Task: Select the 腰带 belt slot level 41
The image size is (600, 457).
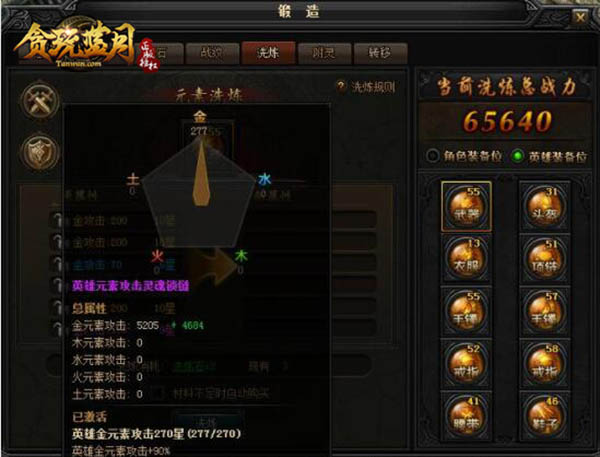Action: pyautogui.click(x=466, y=416)
